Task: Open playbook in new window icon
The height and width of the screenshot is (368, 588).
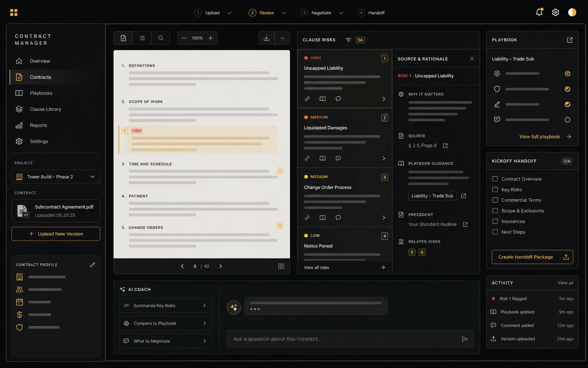Action: coord(569,40)
